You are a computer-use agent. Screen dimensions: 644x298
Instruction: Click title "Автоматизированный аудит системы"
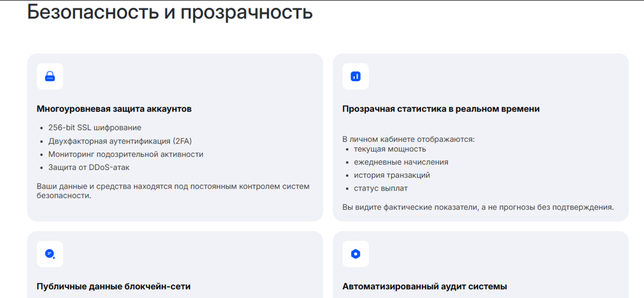425,286
